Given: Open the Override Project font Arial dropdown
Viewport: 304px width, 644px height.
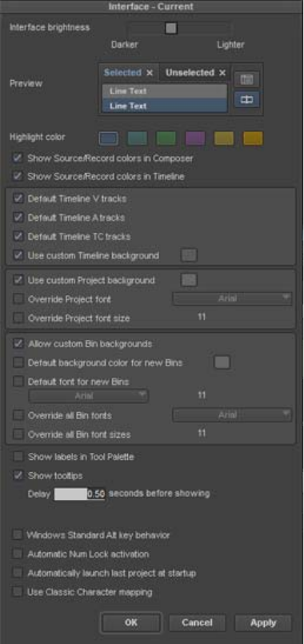Looking at the screenshot, I should click(232, 298).
